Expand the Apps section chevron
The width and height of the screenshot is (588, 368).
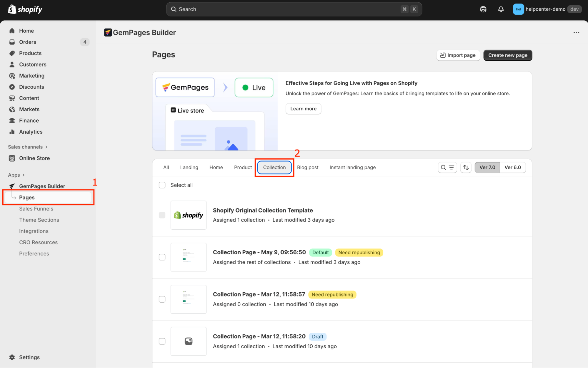click(x=24, y=175)
